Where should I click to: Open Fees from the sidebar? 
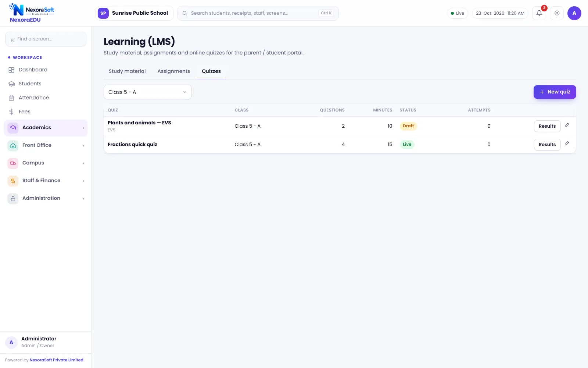(46, 112)
